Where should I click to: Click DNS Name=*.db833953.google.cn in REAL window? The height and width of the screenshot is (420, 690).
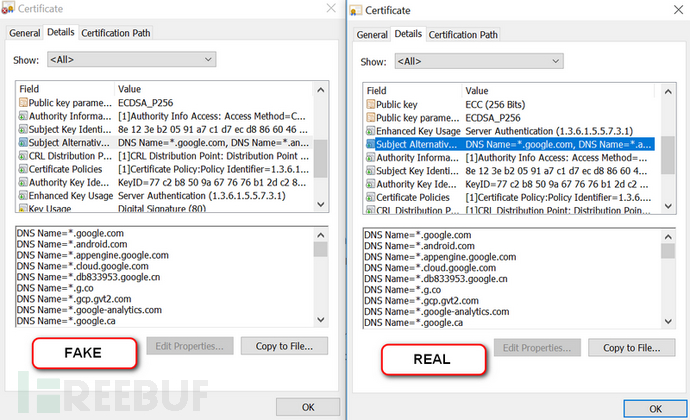[x=436, y=279]
